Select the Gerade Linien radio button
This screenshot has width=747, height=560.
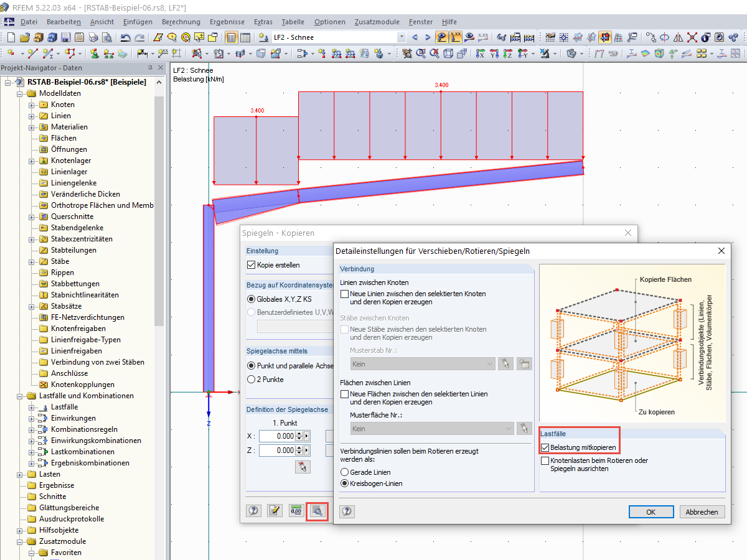pos(344,472)
